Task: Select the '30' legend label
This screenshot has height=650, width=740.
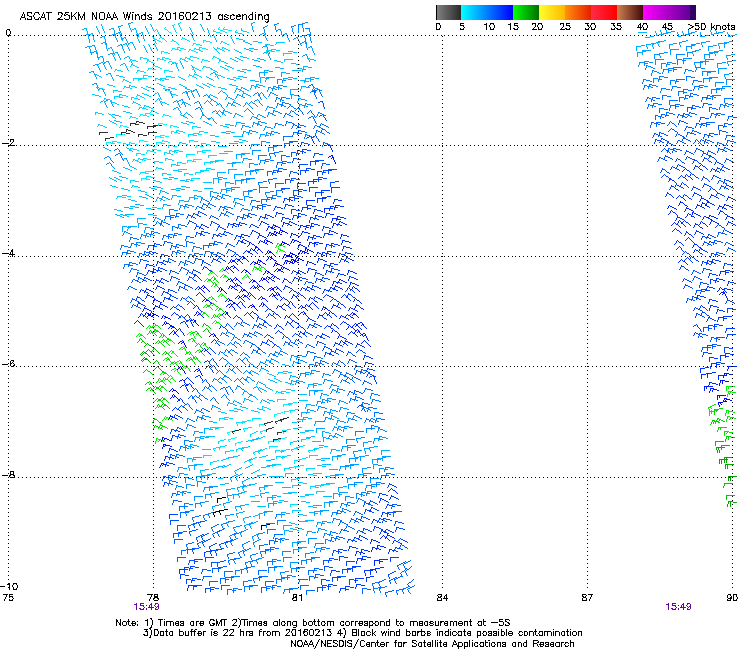Action: click(590, 26)
